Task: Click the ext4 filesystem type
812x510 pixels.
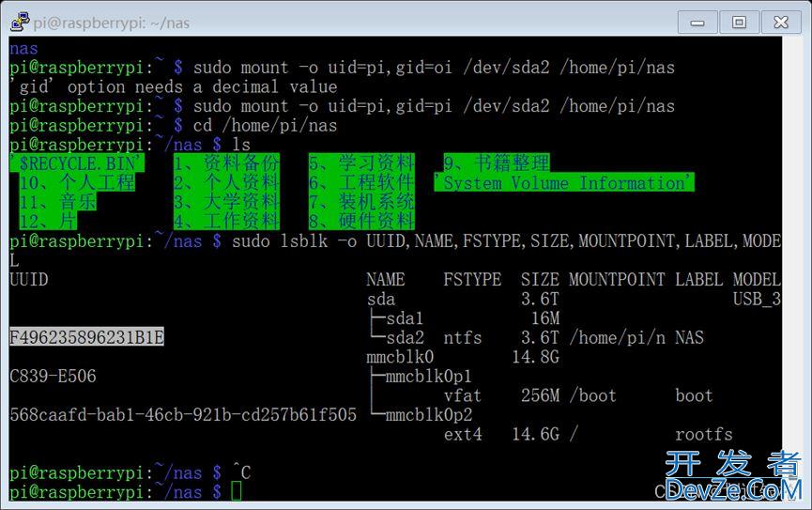Action: tap(463, 434)
